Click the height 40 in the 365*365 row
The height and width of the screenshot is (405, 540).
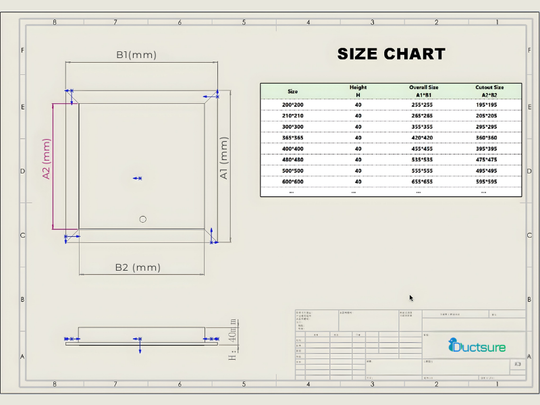(x=358, y=138)
